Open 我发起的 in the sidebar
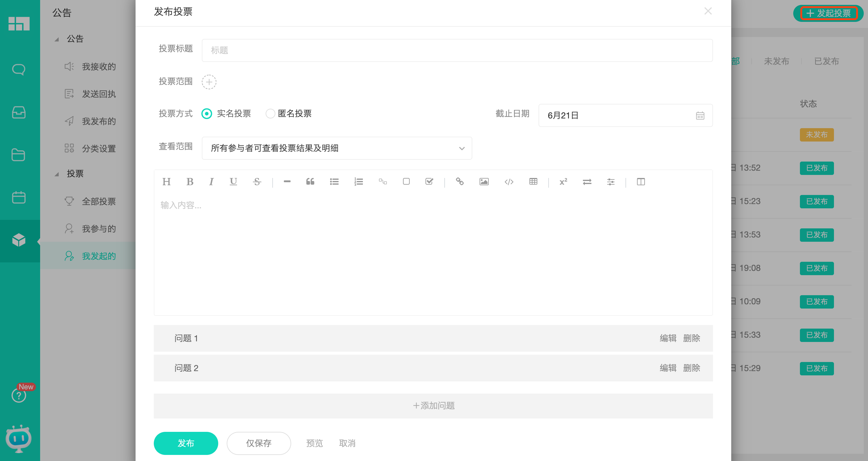Image resolution: width=868 pixels, height=461 pixels. [99, 256]
